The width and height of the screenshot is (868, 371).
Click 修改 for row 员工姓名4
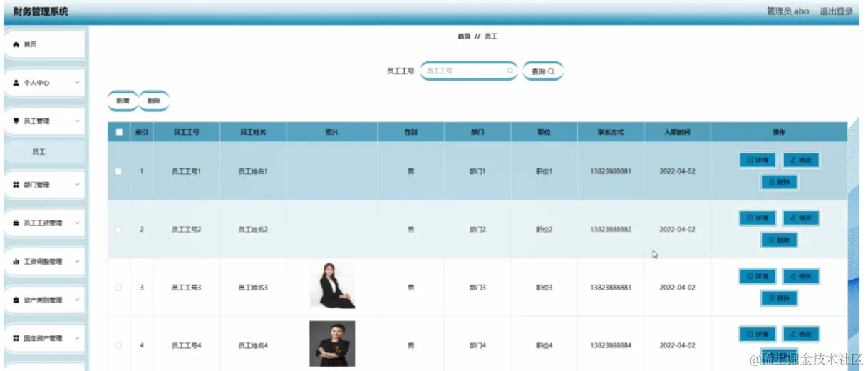[x=801, y=334]
